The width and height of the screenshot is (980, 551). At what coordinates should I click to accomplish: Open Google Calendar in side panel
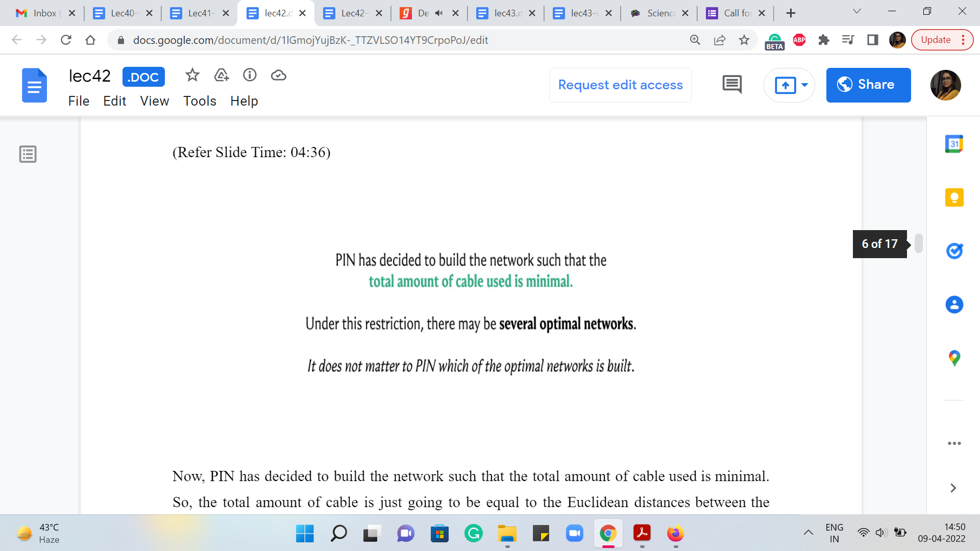point(954,144)
